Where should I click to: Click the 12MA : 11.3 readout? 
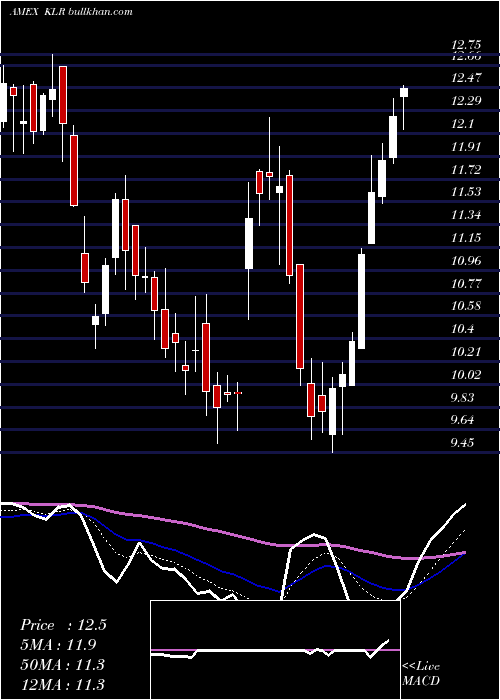coord(62,684)
